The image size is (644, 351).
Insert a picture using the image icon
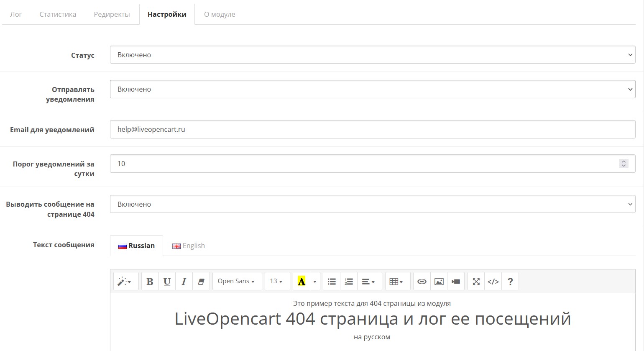439,282
